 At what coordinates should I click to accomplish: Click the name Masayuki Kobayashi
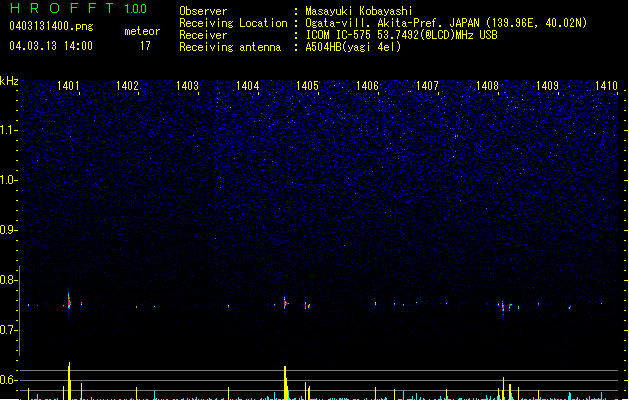[359, 11]
